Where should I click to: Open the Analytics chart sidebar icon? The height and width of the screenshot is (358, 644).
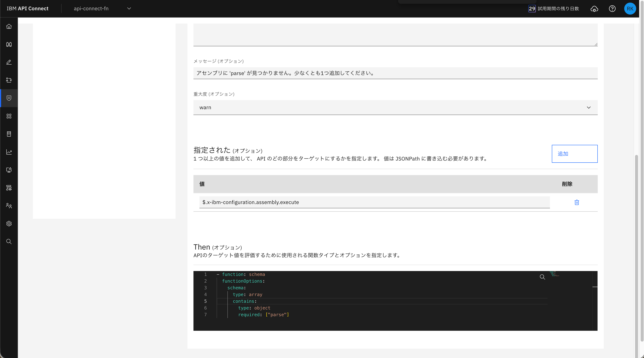click(9, 152)
